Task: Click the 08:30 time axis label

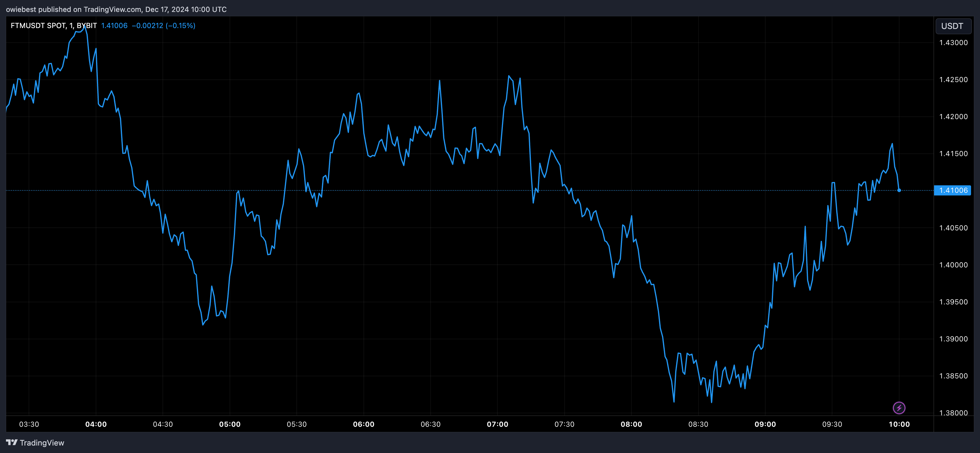Action: (x=698, y=424)
